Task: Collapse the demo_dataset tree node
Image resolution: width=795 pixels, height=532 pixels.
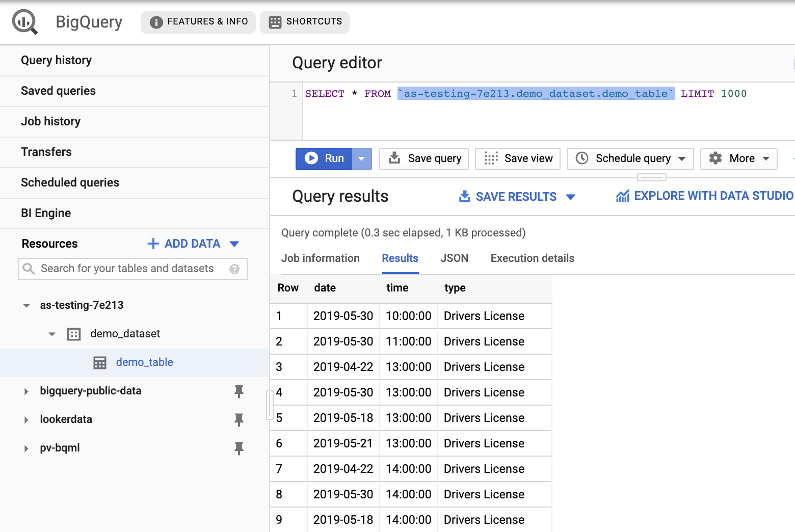Action: (52, 334)
